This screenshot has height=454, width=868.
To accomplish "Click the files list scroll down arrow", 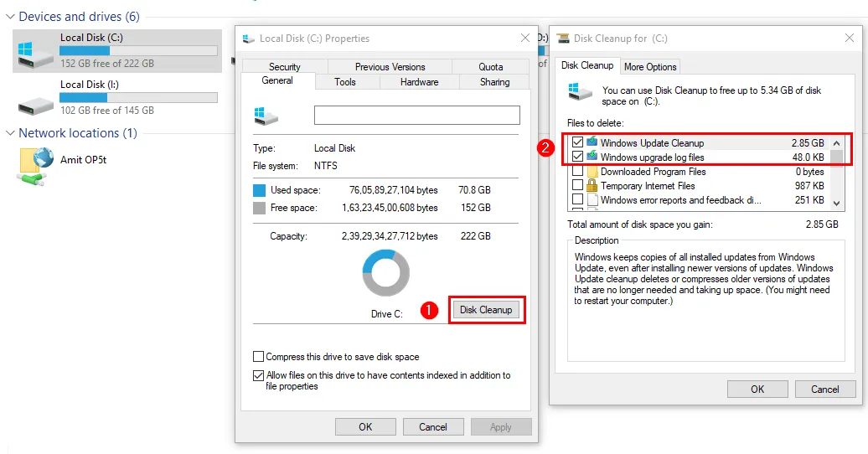I will click(x=836, y=204).
